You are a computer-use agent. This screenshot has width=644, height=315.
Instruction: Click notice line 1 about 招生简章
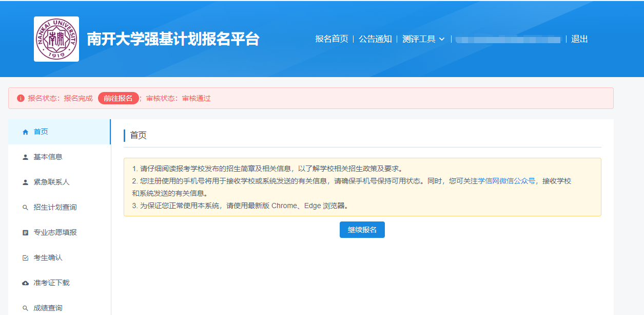[x=267, y=169]
